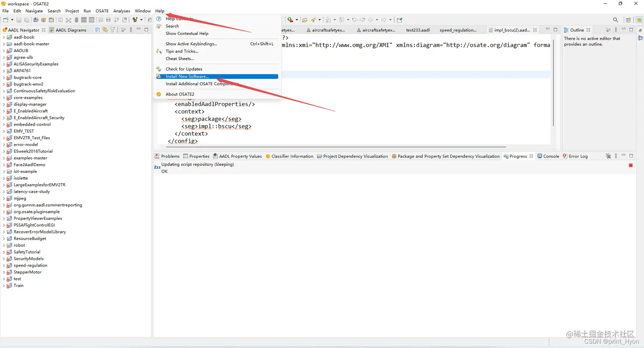The width and height of the screenshot is (644, 348).
Task: Close the impl_bscu(2).aad editor tab
Action: 535,30
